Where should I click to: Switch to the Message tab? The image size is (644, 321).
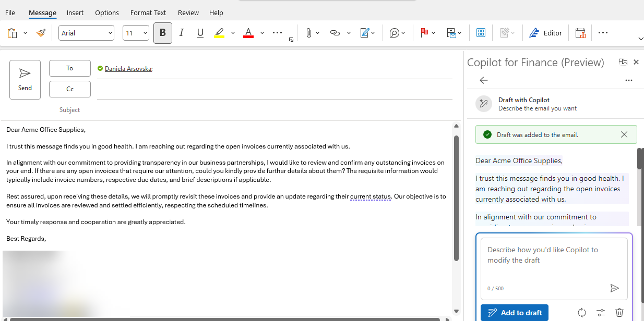pos(43,13)
